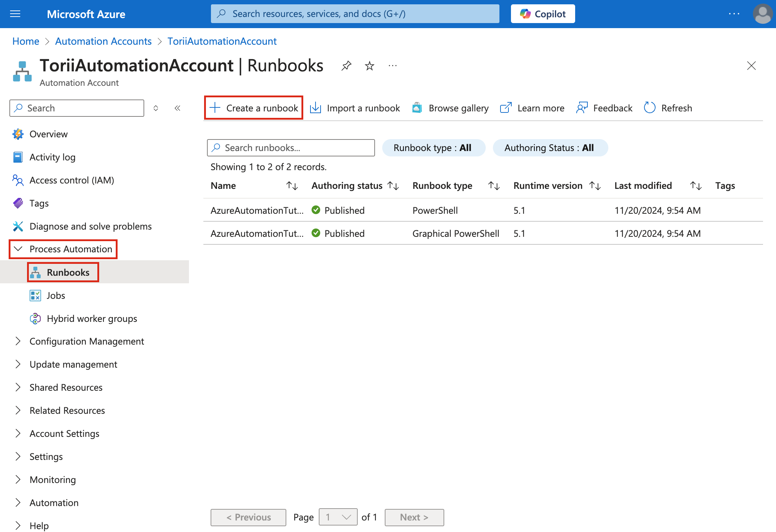Open the ToriiAutomationAccount breadcrumb link
The width and height of the screenshot is (776, 532).
(222, 41)
